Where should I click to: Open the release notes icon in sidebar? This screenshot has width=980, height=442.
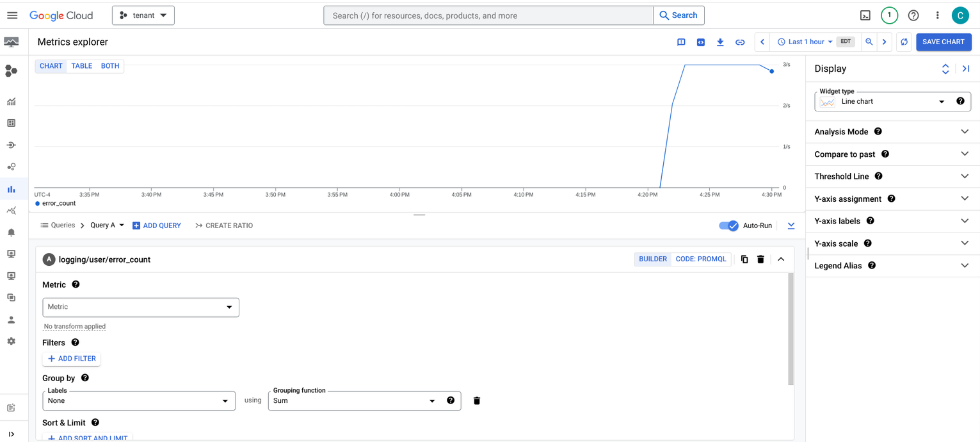(x=11, y=408)
